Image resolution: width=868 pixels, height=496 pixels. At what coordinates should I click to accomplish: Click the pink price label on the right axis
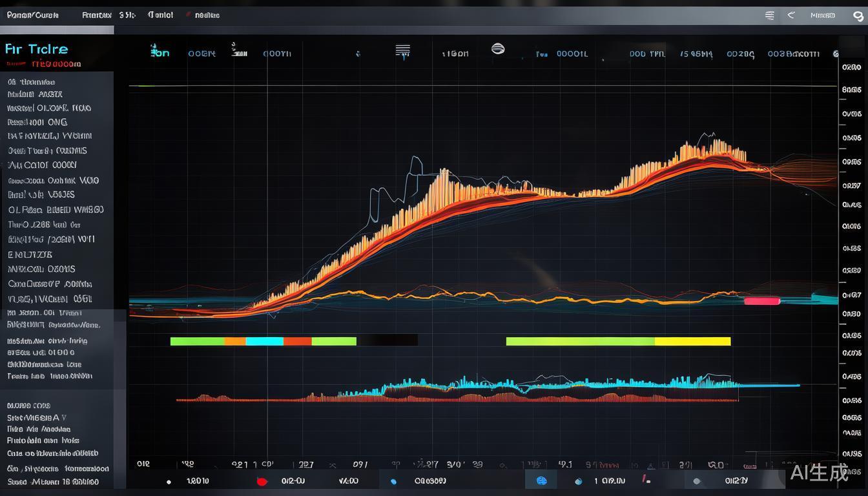[x=762, y=300]
